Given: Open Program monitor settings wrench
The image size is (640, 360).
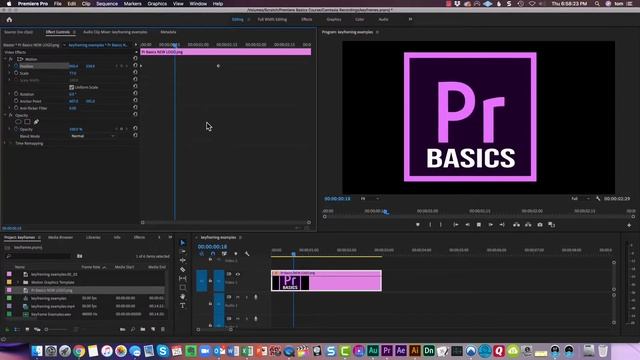Looking at the screenshot, I should pyautogui.click(x=598, y=198).
